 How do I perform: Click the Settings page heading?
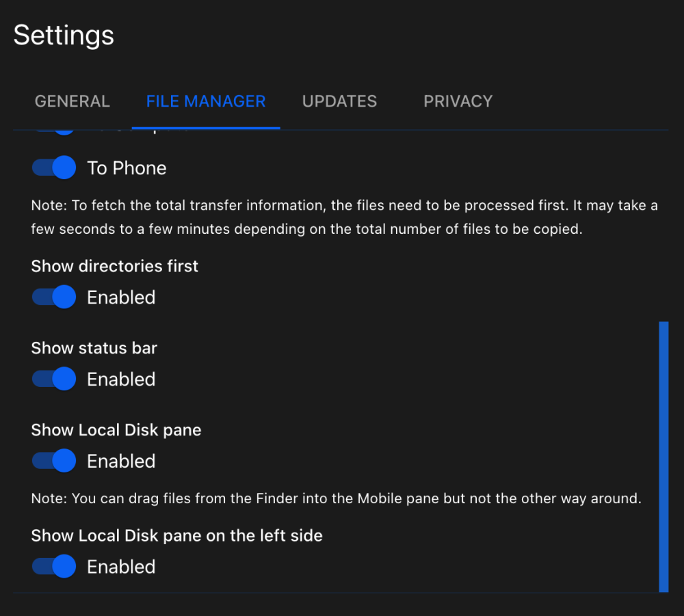coord(64,36)
